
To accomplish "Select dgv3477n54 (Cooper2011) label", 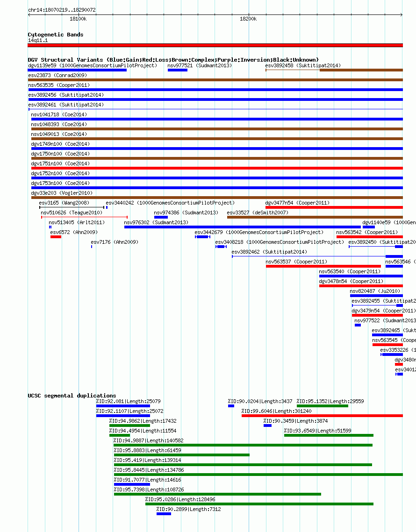I will click(297, 203).
